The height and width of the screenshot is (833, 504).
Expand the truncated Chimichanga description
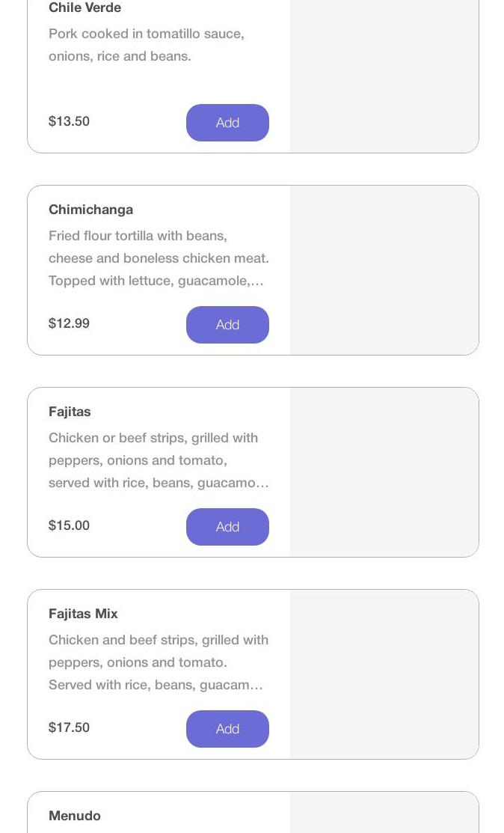(159, 258)
